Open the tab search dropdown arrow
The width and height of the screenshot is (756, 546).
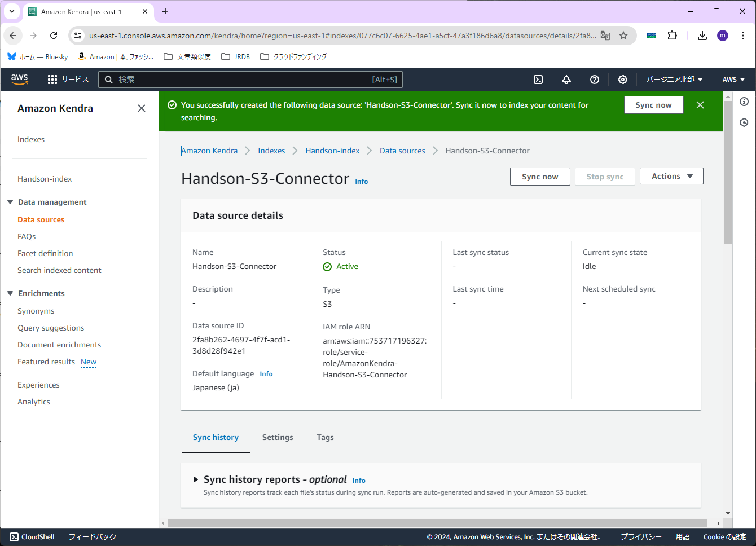point(12,11)
